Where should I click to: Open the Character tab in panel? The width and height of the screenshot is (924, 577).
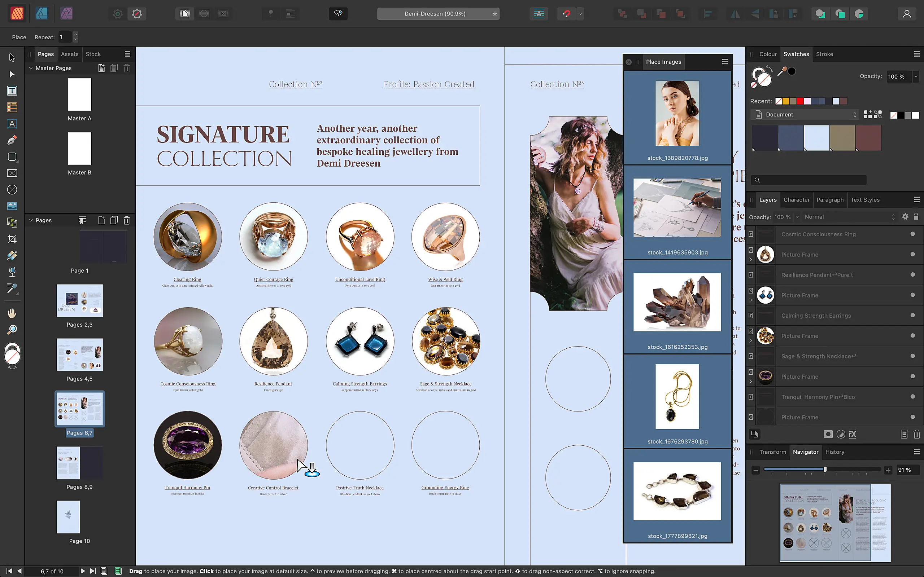(796, 199)
